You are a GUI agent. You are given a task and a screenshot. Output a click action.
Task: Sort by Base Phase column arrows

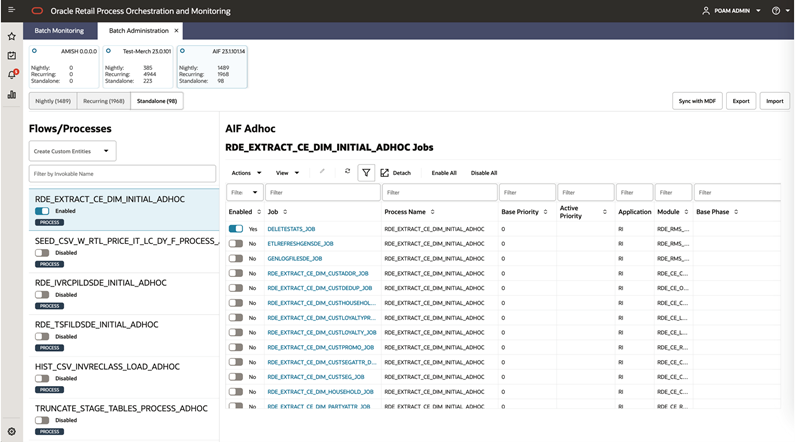tap(736, 212)
